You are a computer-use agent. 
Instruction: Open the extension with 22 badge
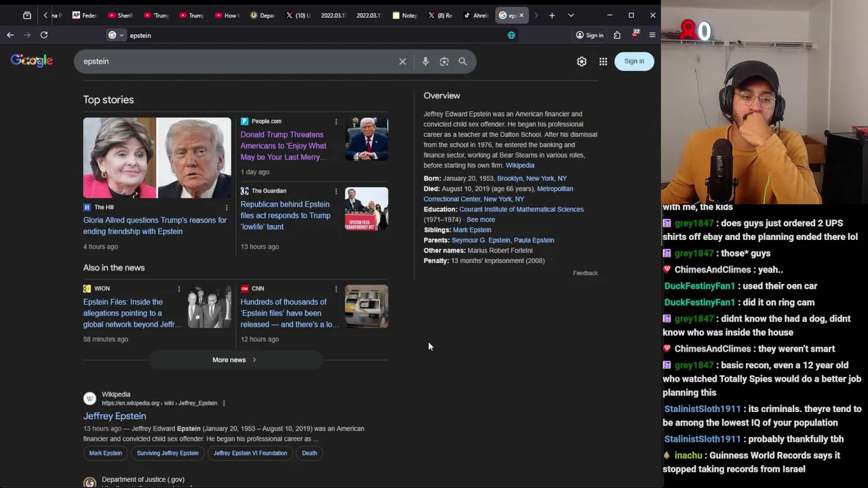tap(635, 35)
